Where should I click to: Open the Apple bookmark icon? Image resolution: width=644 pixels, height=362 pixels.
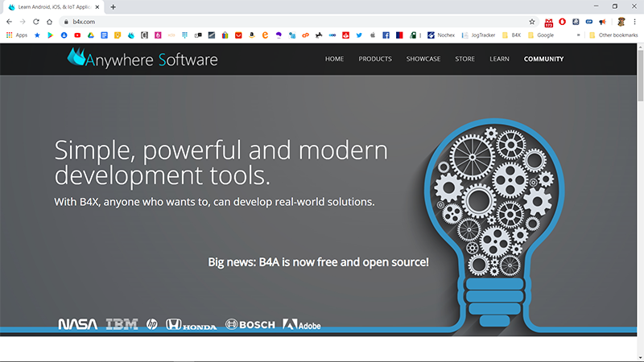pyautogui.click(x=373, y=35)
